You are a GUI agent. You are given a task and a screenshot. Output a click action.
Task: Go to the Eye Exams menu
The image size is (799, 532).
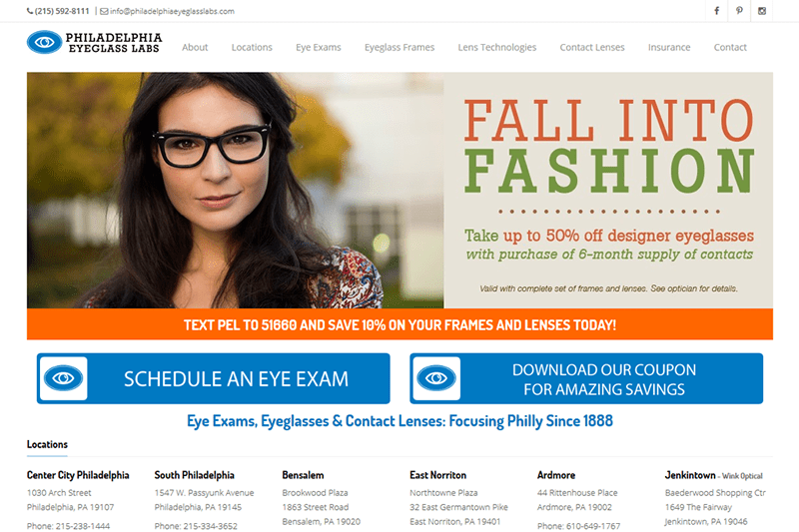tap(319, 47)
